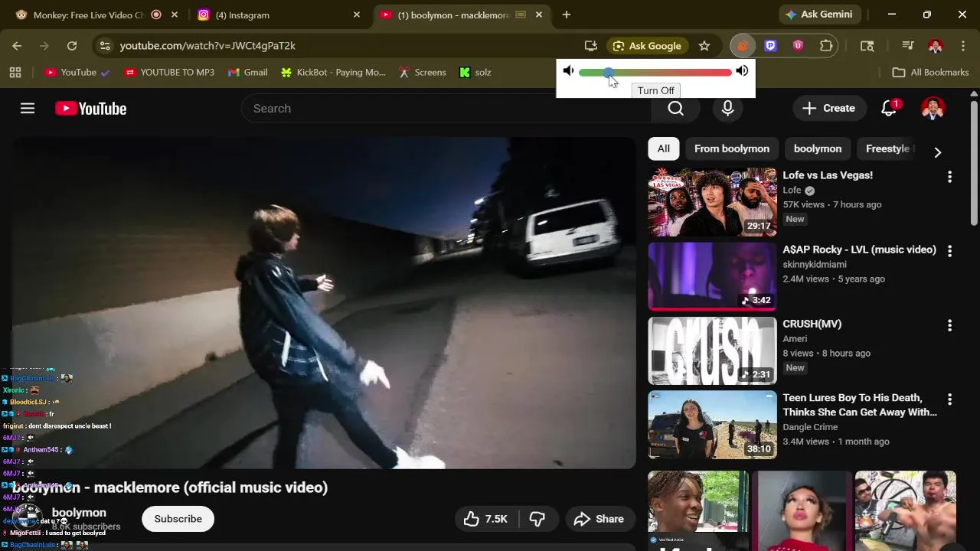The image size is (980, 551).
Task: Open YouTube hamburger guide menu
Action: click(x=28, y=109)
